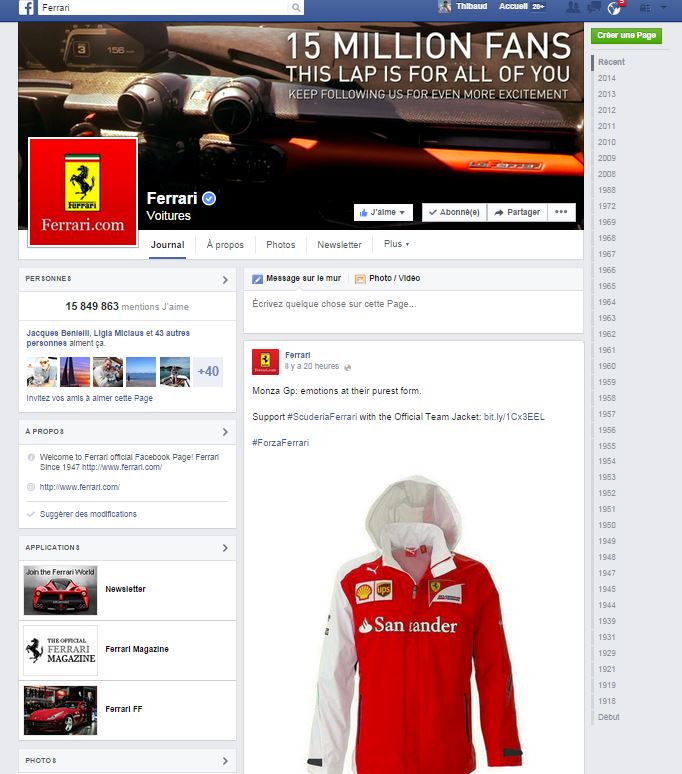This screenshot has height=774, width=682.
Task: Toggle the Abonné(e) follow button
Action: tap(455, 212)
